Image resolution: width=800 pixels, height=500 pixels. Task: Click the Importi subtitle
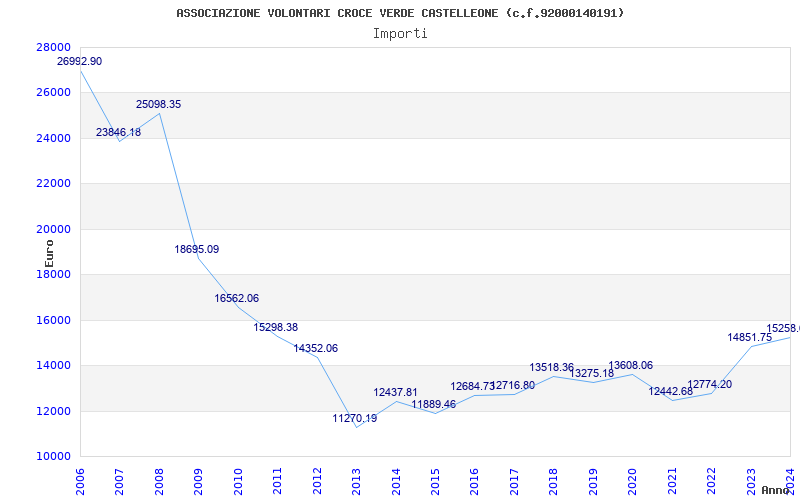400,34
